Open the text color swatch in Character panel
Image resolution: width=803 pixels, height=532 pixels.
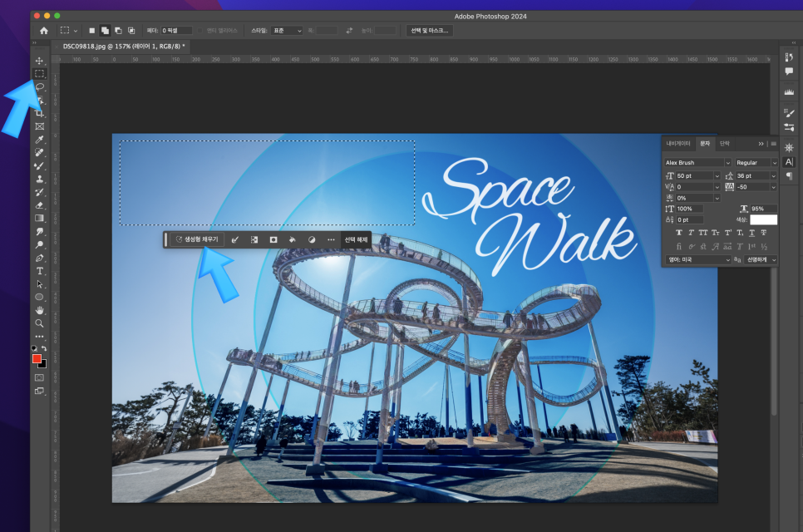tap(764, 219)
